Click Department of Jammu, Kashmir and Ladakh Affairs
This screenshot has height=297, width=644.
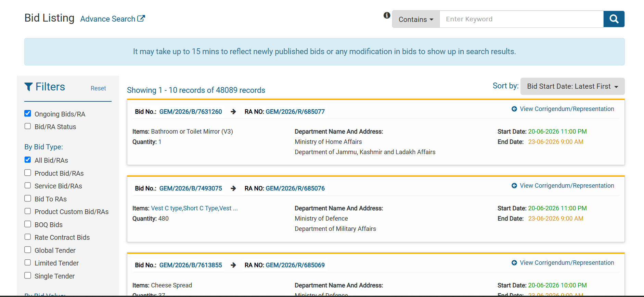(365, 152)
